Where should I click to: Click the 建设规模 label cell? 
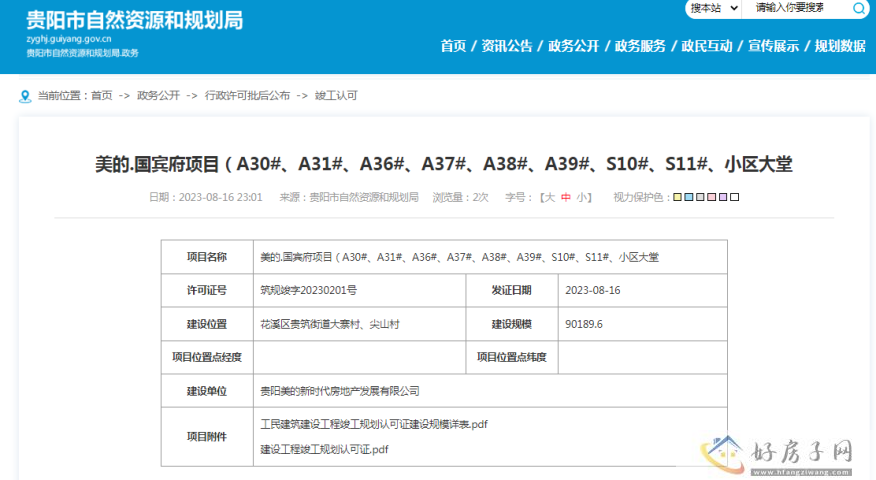(512, 324)
